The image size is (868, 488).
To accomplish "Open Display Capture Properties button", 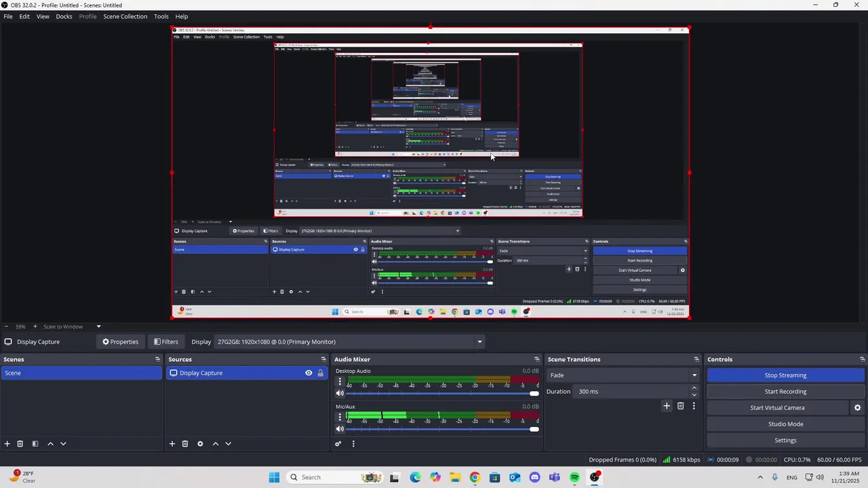I will click(x=120, y=342).
